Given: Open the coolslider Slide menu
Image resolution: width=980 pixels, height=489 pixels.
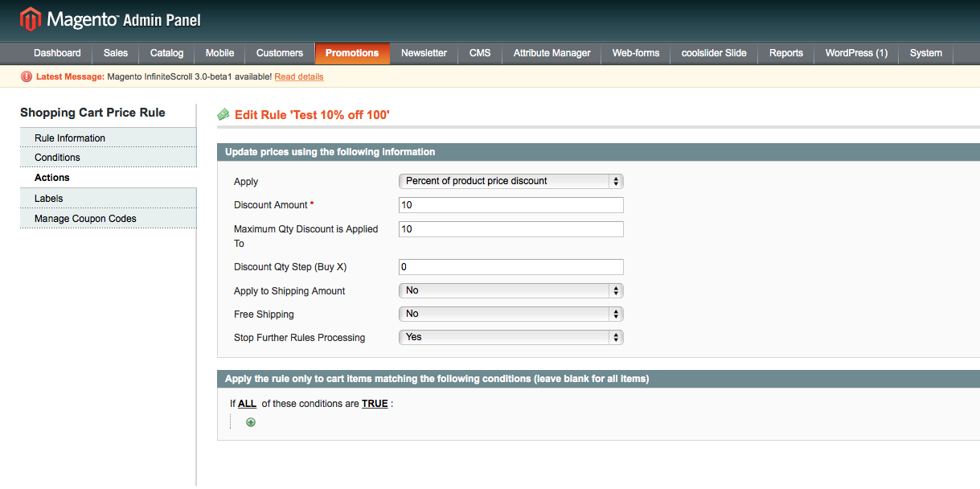Looking at the screenshot, I should tap(714, 53).
